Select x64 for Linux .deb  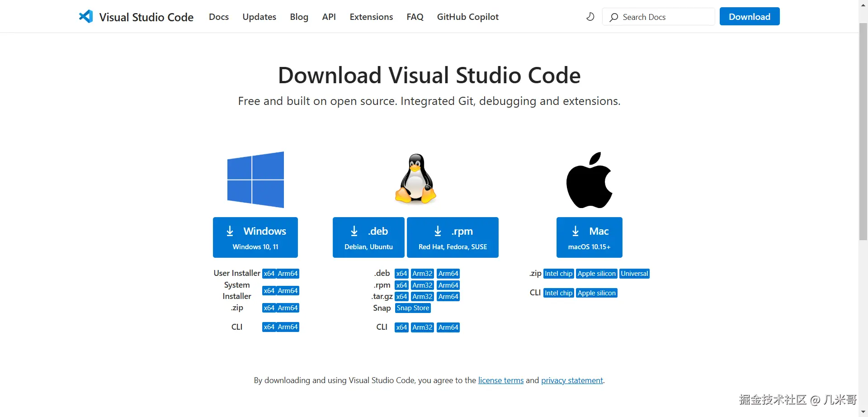tap(401, 274)
